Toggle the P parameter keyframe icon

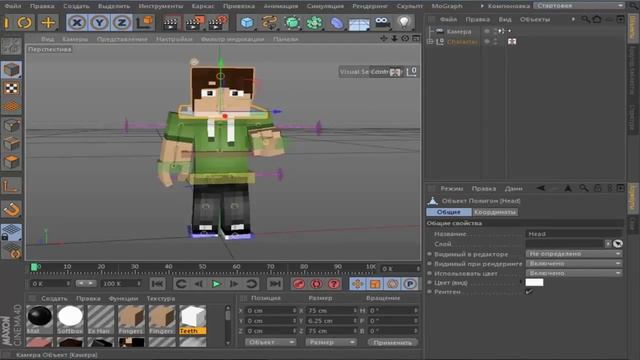click(410, 284)
